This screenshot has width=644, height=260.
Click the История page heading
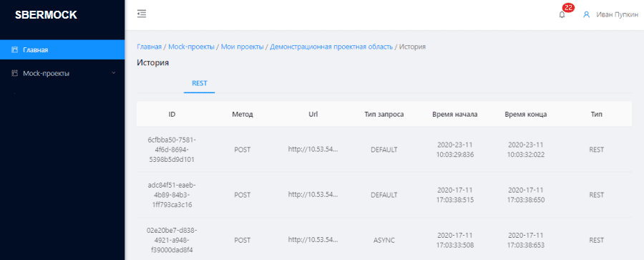pyautogui.click(x=153, y=63)
